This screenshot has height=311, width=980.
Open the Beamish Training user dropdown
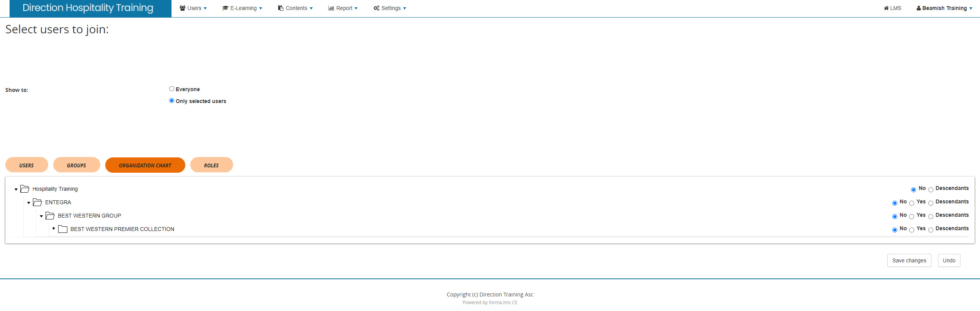pos(944,8)
